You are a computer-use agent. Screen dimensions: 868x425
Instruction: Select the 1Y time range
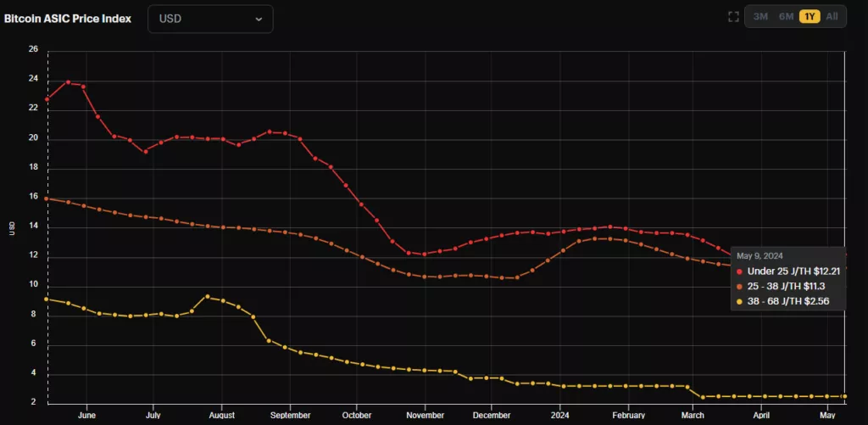point(810,17)
